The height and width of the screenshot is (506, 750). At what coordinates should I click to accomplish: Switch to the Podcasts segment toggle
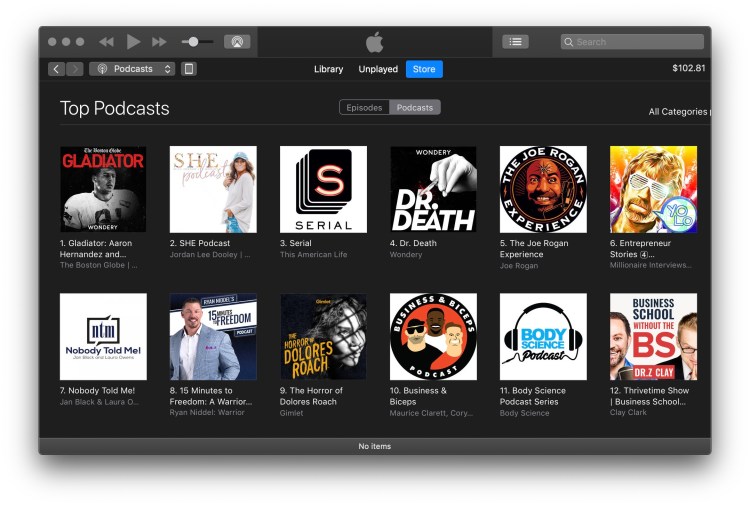(x=415, y=108)
